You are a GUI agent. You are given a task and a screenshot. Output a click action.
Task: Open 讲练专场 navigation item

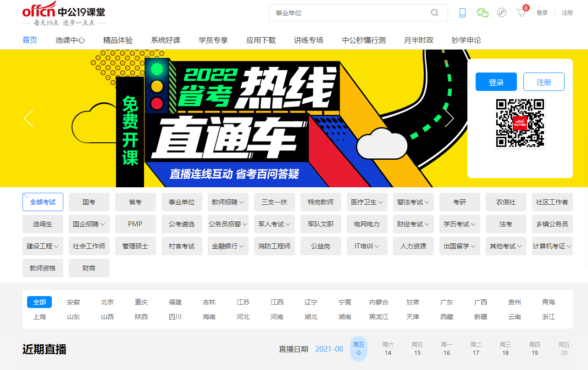tap(309, 40)
